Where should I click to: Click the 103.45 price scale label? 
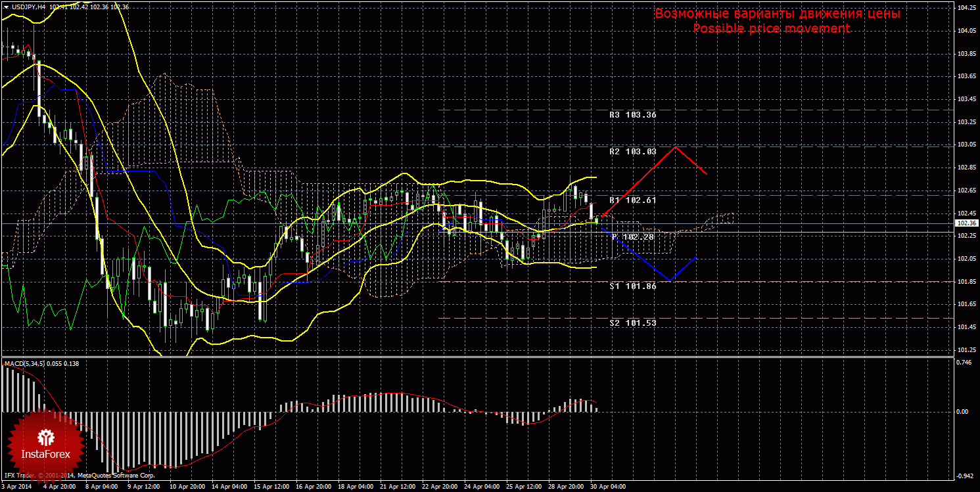tap(966, 99)
